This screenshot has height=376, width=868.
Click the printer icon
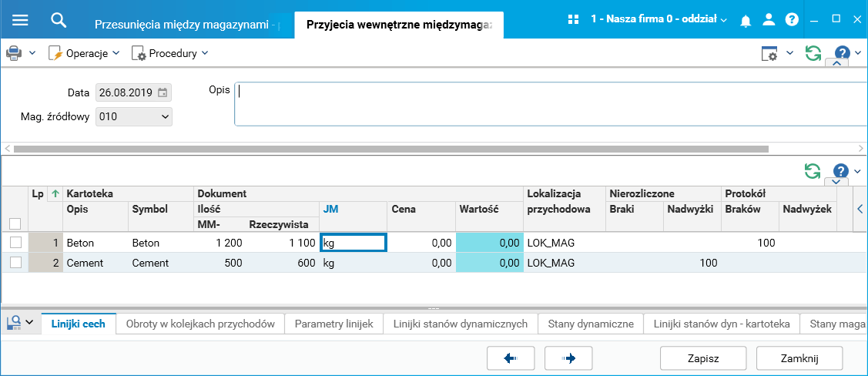click(14, 53)
